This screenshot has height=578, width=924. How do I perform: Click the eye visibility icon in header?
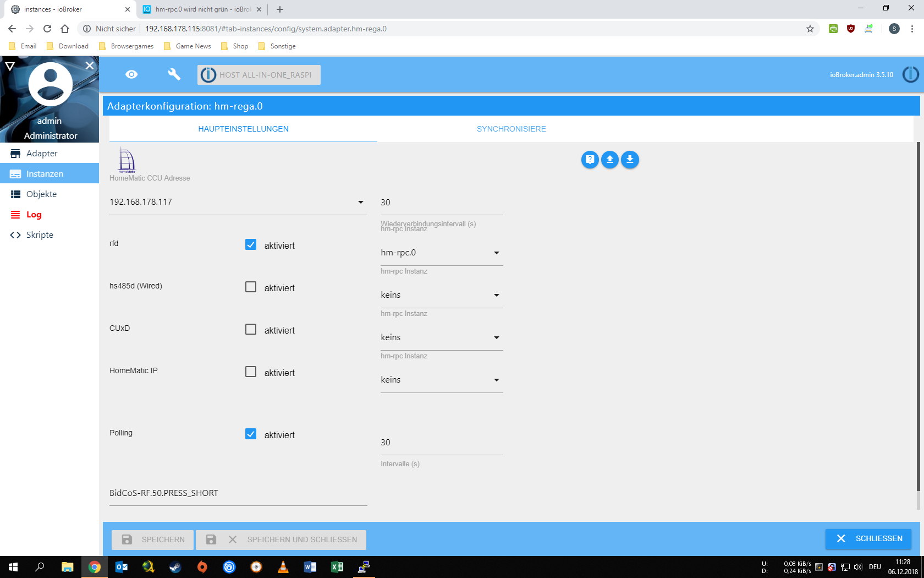[x=131, y=74]
